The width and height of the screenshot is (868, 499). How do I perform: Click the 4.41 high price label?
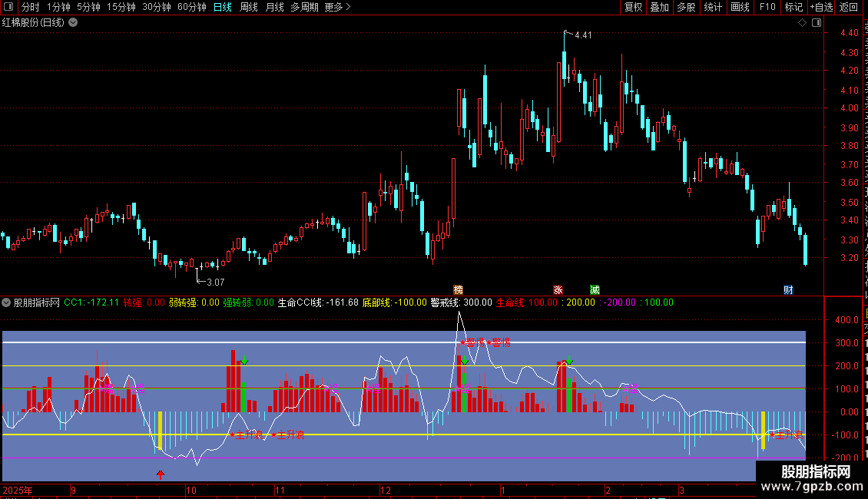[583, 35]
